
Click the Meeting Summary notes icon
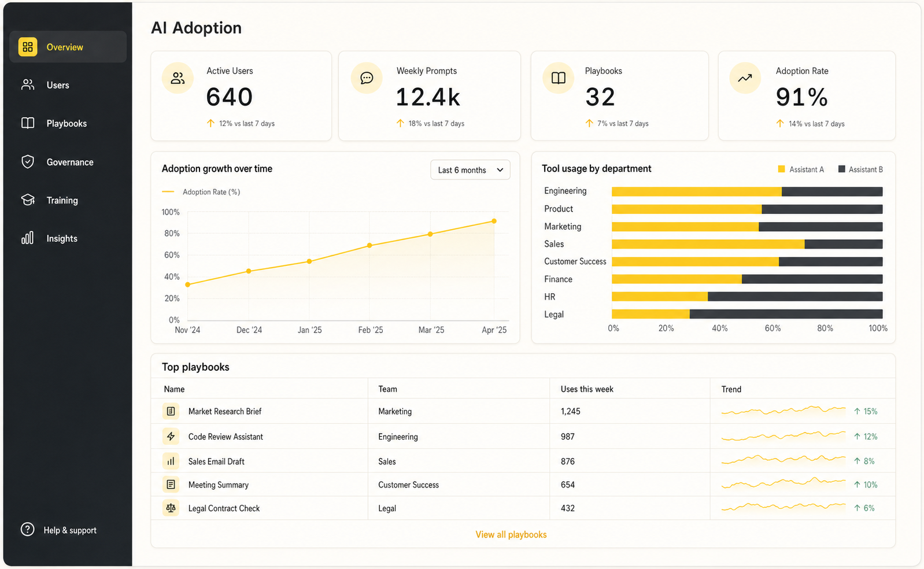click(x=171, y=485)
